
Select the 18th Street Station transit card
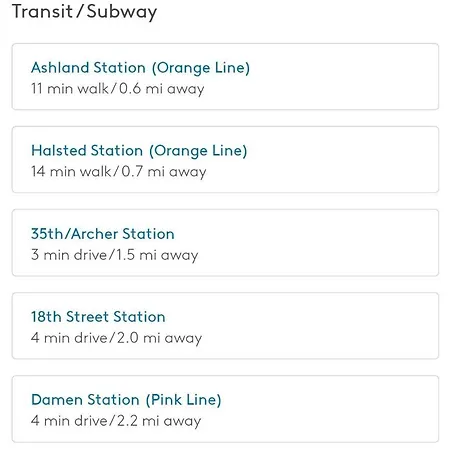coord(225,326)
